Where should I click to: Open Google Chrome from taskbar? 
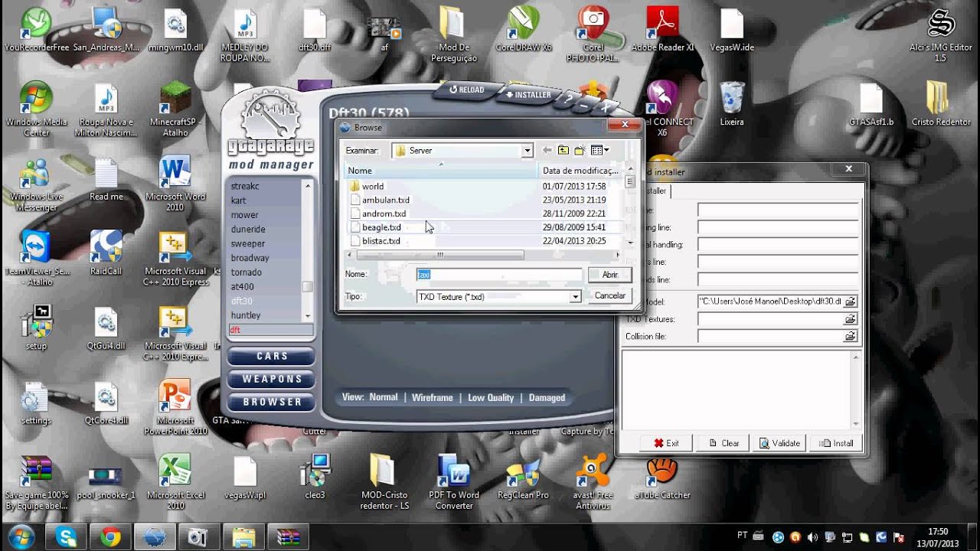click(x=110, y=537)
